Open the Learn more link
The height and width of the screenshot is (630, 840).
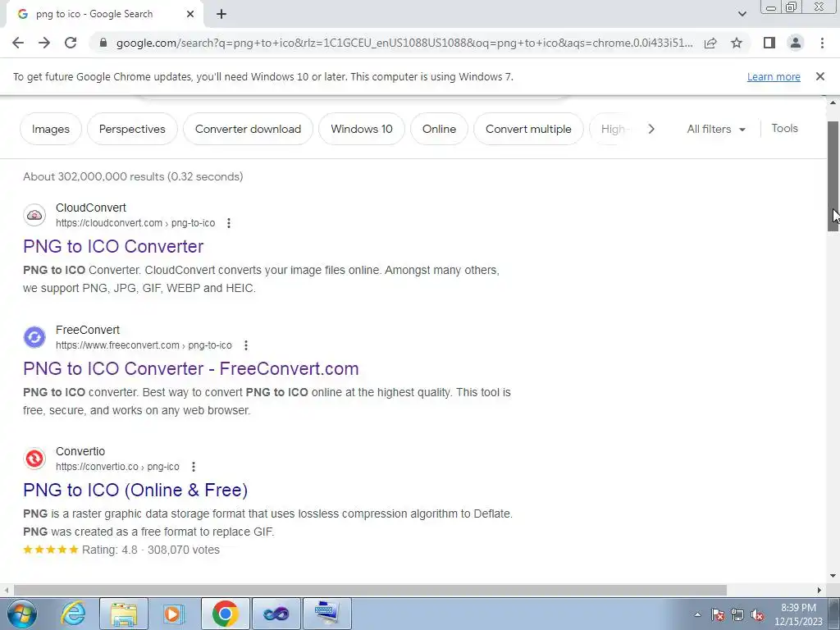point(774,76)
